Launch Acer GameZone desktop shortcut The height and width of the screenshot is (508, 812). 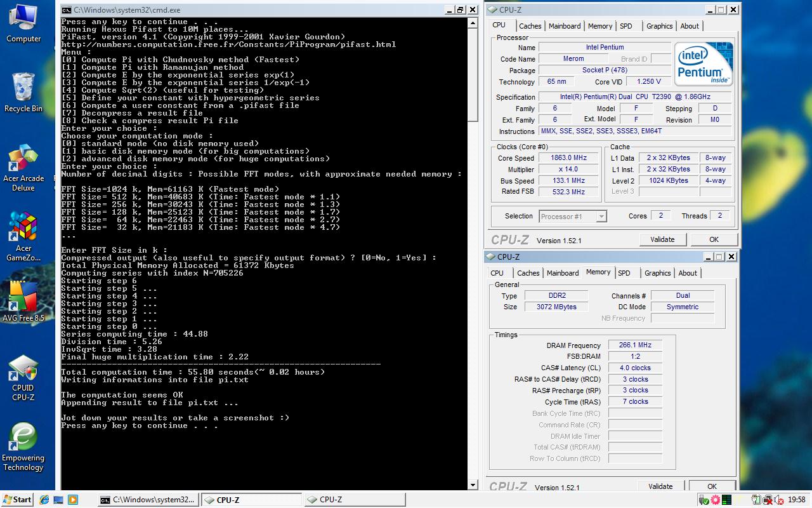(23, 237)
